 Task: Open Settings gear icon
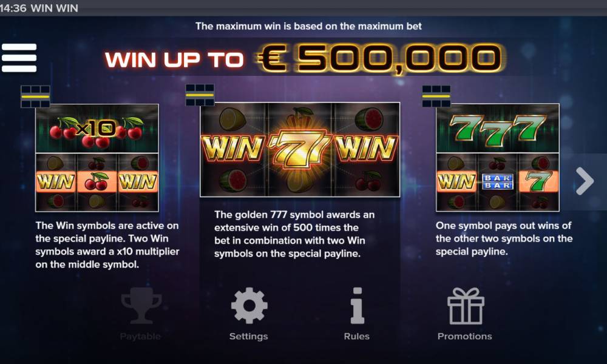click(x=249, y=306)
